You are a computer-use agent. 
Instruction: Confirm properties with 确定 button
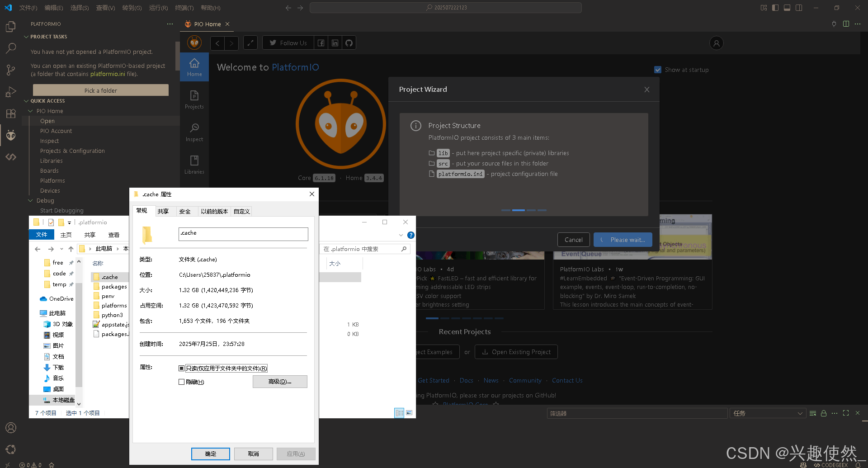pyautogui.click(x=211, y=454)
